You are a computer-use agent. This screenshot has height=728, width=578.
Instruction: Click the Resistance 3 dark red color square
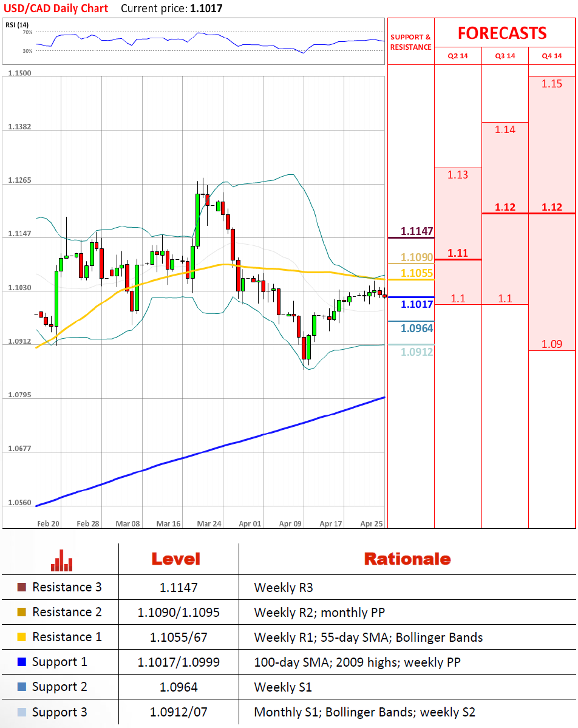22,587
